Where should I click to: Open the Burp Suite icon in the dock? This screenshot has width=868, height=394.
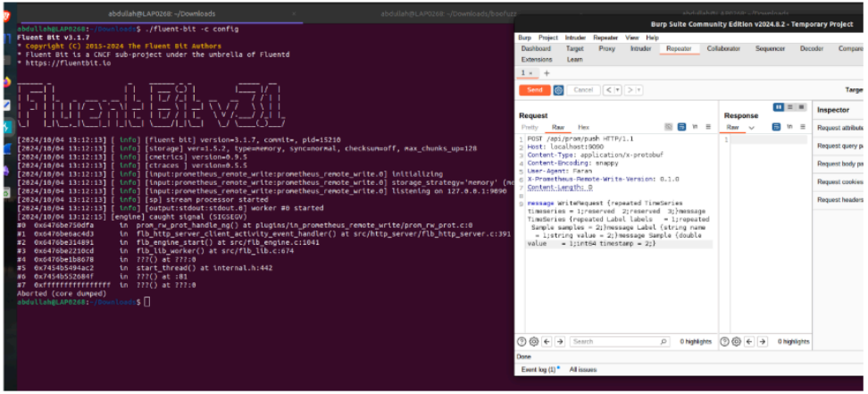pyautogui.click(x=6, y=126)
